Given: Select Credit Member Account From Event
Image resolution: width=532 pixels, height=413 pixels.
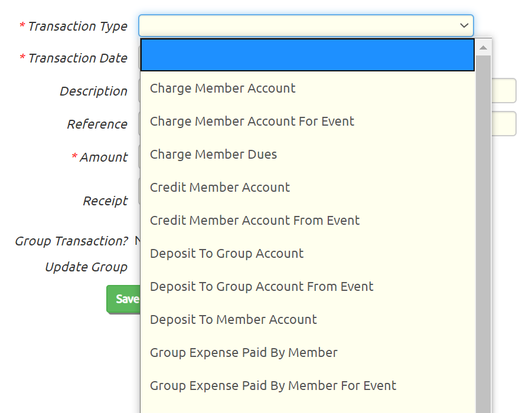Looking at the screenshot, I should [308, 221].
